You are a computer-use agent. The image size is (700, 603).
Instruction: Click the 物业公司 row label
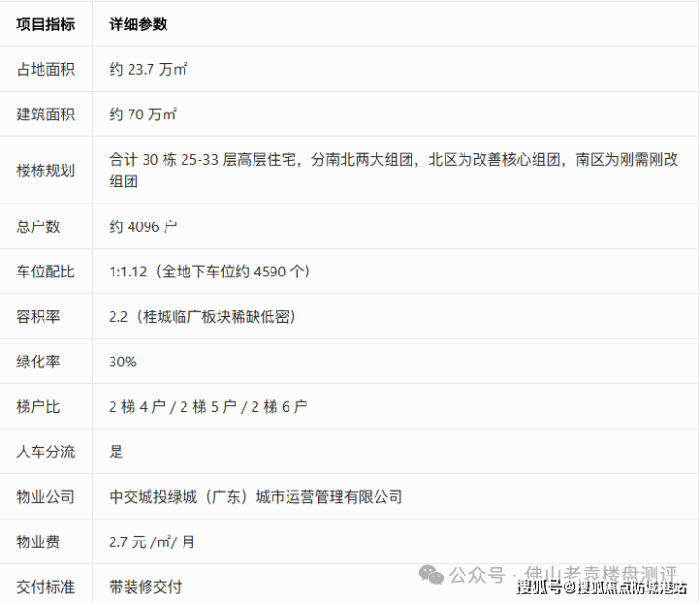[x=45, y=497]
